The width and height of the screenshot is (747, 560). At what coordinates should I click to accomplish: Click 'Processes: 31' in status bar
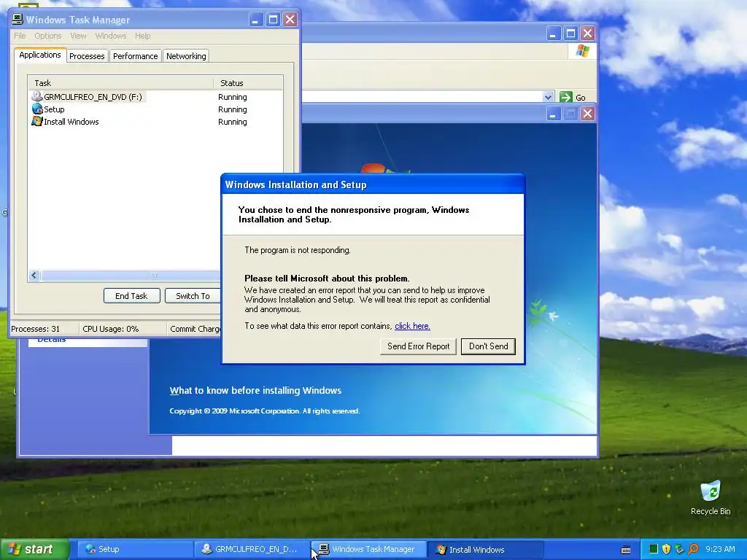coord(35,329)
